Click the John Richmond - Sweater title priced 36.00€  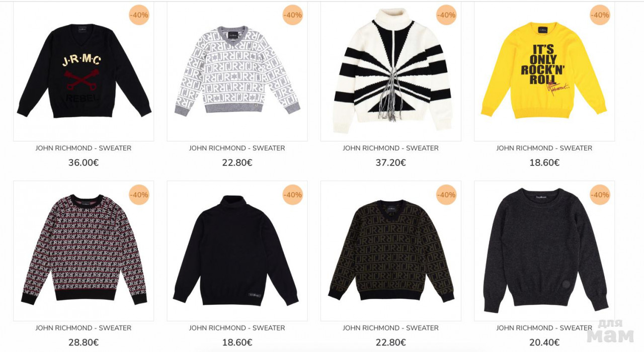pyautogui.click(x=84, y=148)
